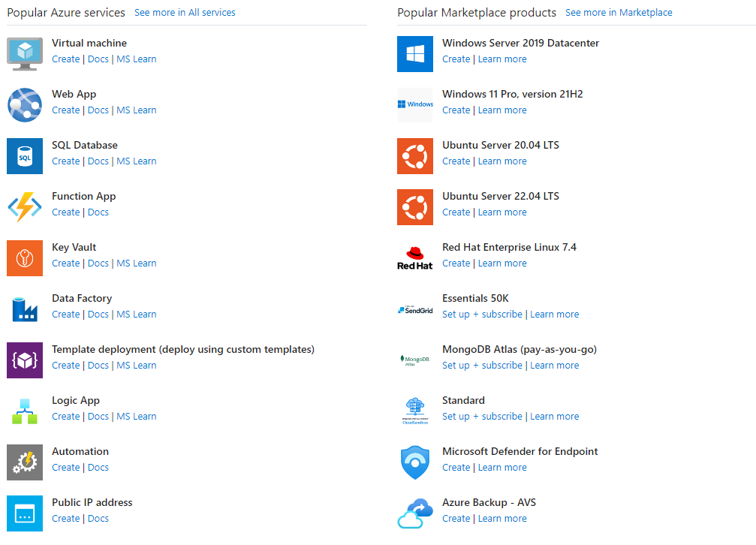Click the Windows Server 2019 Datacenter icon
The image size is (756, 545).
pos(415,53)
